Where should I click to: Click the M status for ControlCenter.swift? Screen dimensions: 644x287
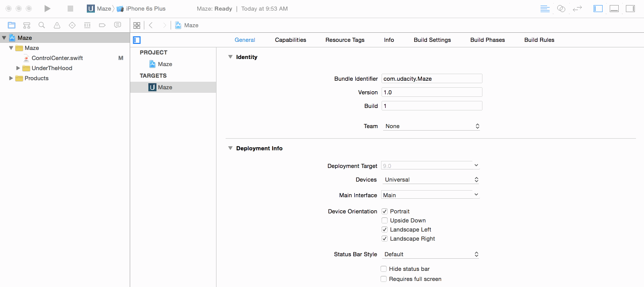pyautogui.click(x=121, y=58)
